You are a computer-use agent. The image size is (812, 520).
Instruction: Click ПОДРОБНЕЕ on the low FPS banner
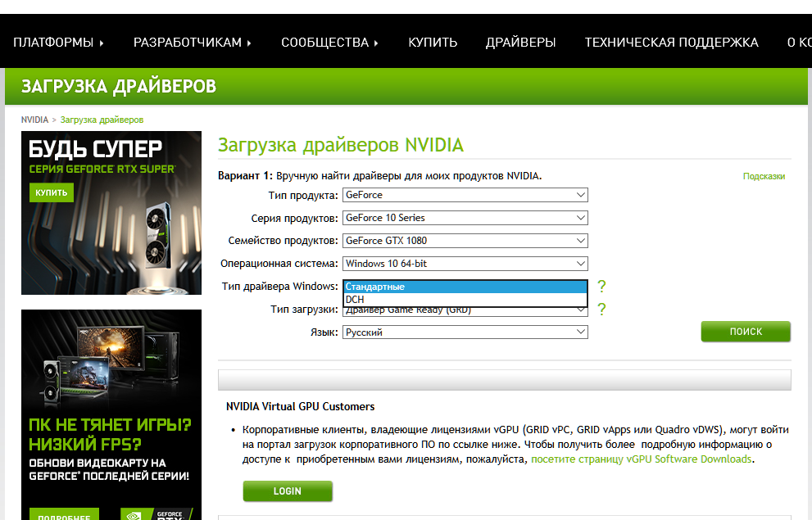point(64,515)
